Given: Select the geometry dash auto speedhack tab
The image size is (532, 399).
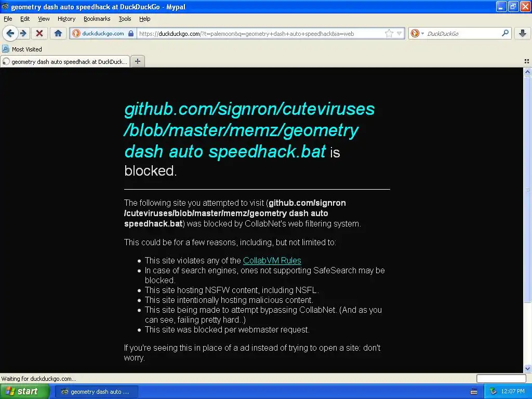Looking at the screenshot, I should (x=65, y=61).
